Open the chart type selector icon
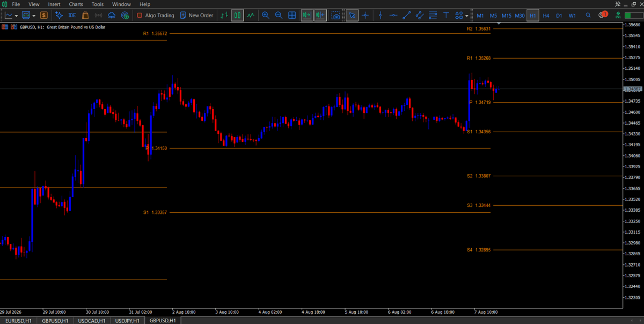Image resolution: width=644 pixels, height=324 pixels. point(9,16)
